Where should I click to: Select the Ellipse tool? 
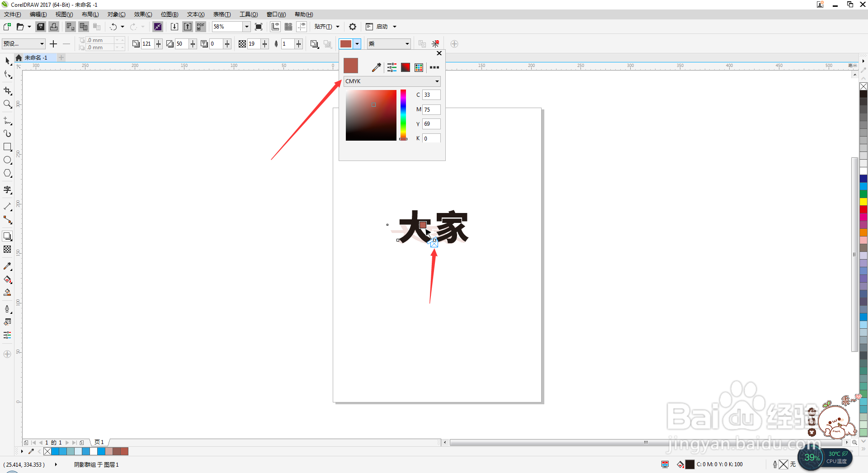click(x=7, y=160)
